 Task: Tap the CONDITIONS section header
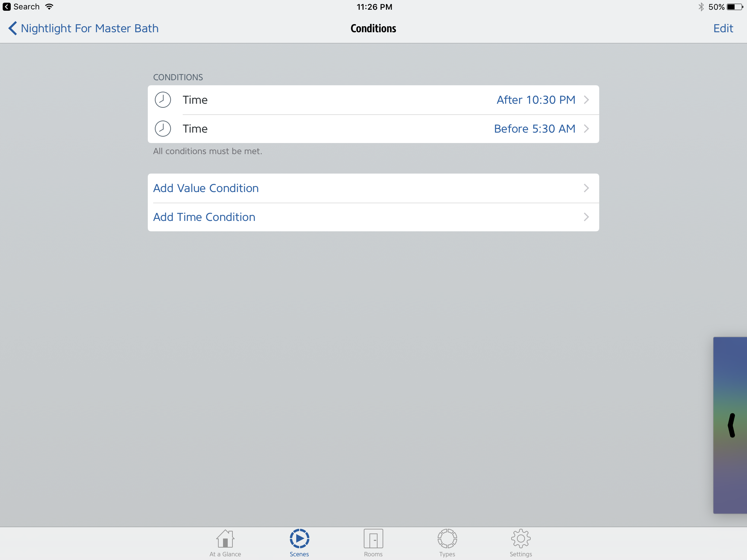pos(178,77)
